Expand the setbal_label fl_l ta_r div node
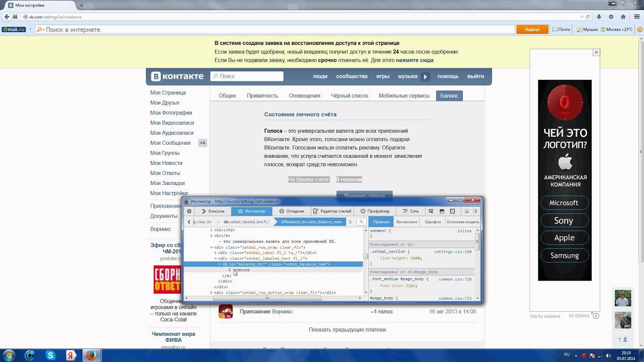Viewport: 644px width, 362px height. pyautogui.click(x=216, y=253)
